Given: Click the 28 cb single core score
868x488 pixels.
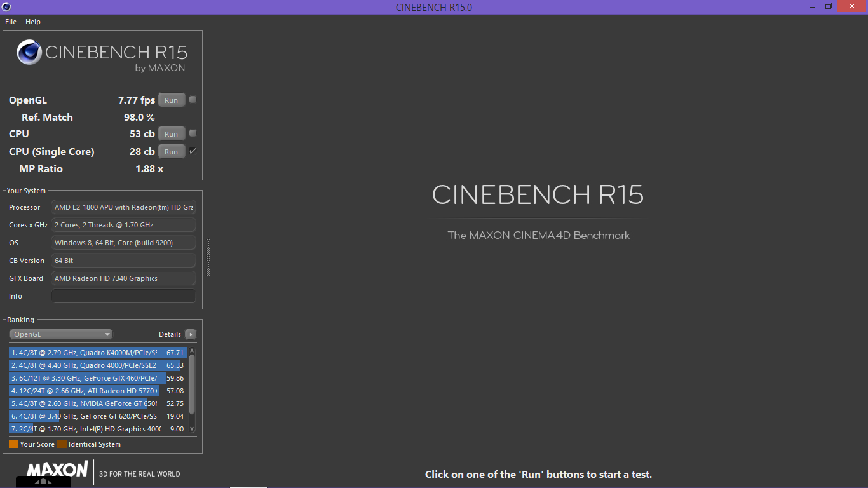Looking at the screenshot, I should pyautogui.click(x=142, y=152).
